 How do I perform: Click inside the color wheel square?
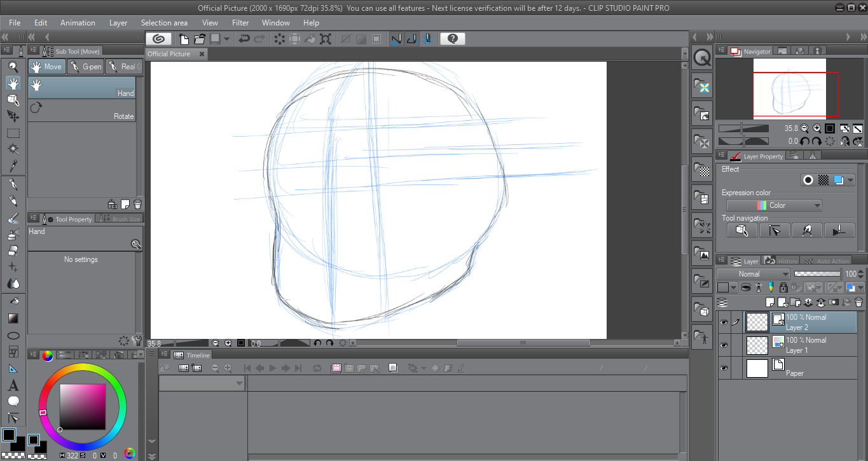pos(83,407)
